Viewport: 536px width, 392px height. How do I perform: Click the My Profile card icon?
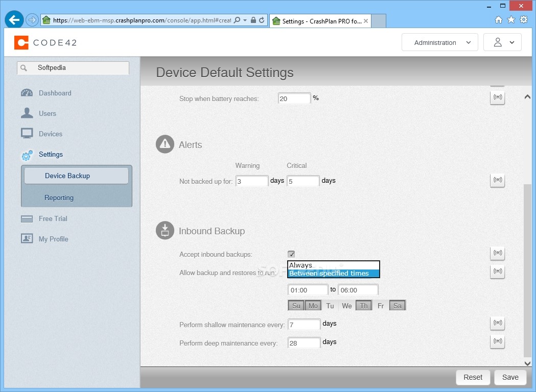click(27, 238)
